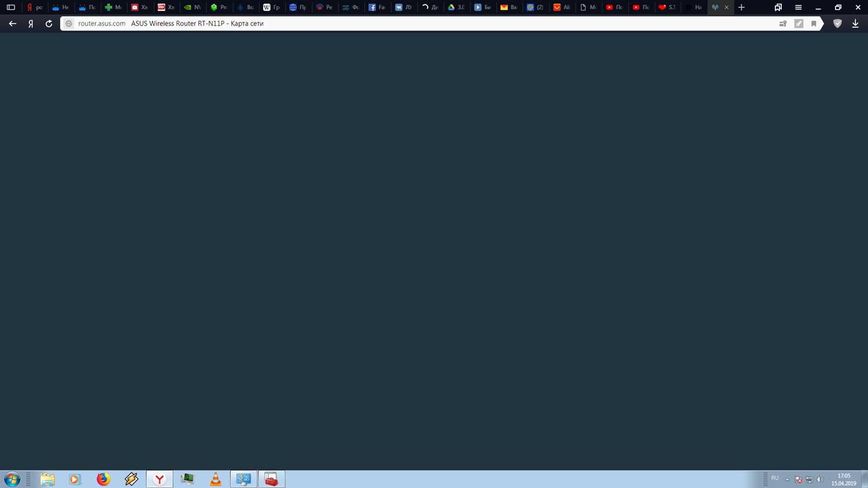Open the network tray icon
This screenshot has height=488, width=868.
[x=809, y=479]
